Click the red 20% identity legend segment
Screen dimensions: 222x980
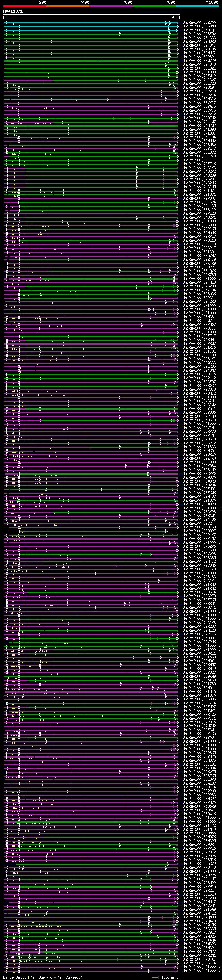pyautogui.click(x=25, y=6)
